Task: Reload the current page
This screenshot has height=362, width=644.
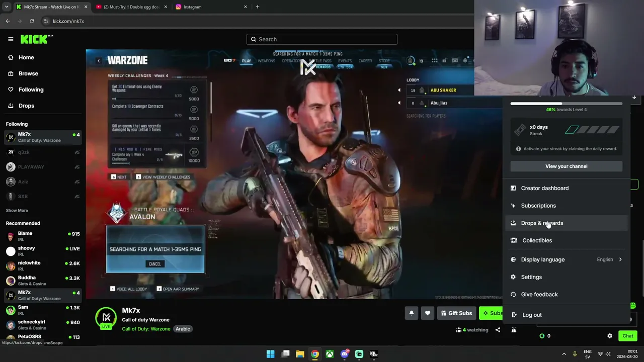Action: coord(32,21)
